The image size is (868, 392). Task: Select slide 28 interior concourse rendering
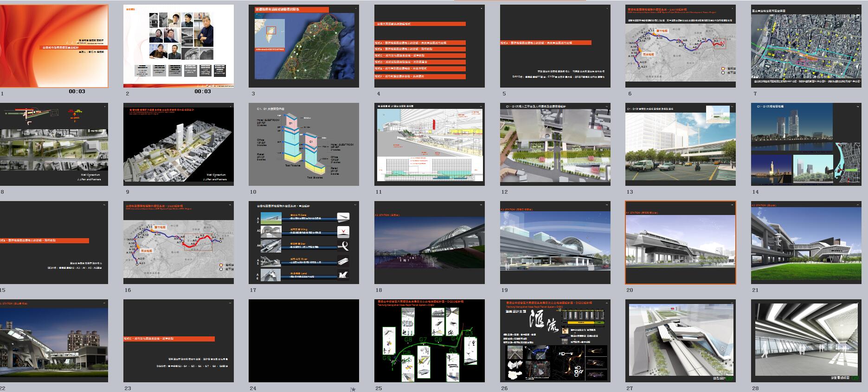[x=806, y=341]
